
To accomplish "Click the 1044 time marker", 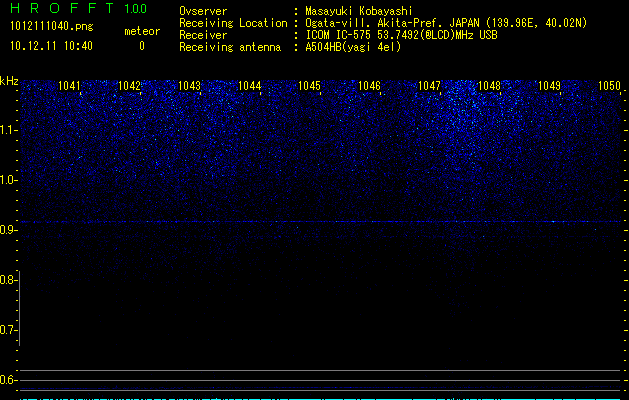I will point(249,85).
